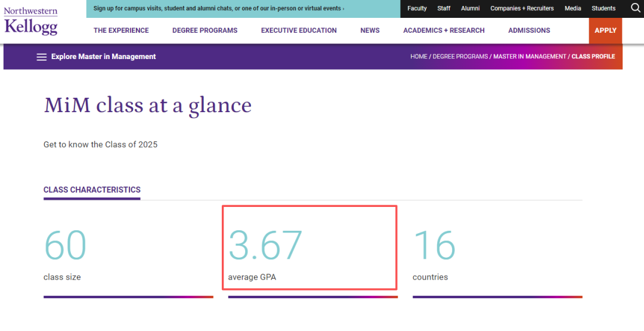The width and height of the screenshot is (644, 331).
Task: Click the campus visits sign-up banner
Action: coord(219,9)
